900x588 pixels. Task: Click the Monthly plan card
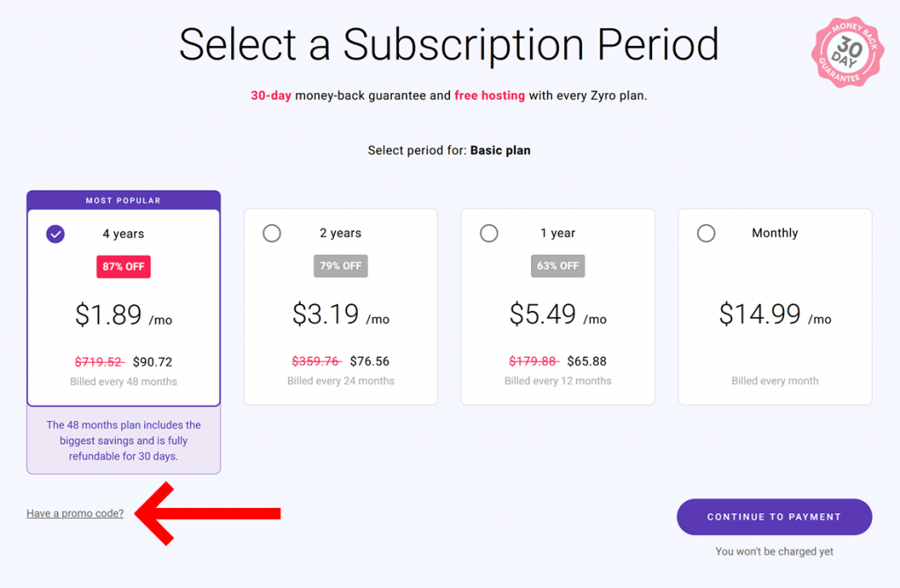[774, 306]
